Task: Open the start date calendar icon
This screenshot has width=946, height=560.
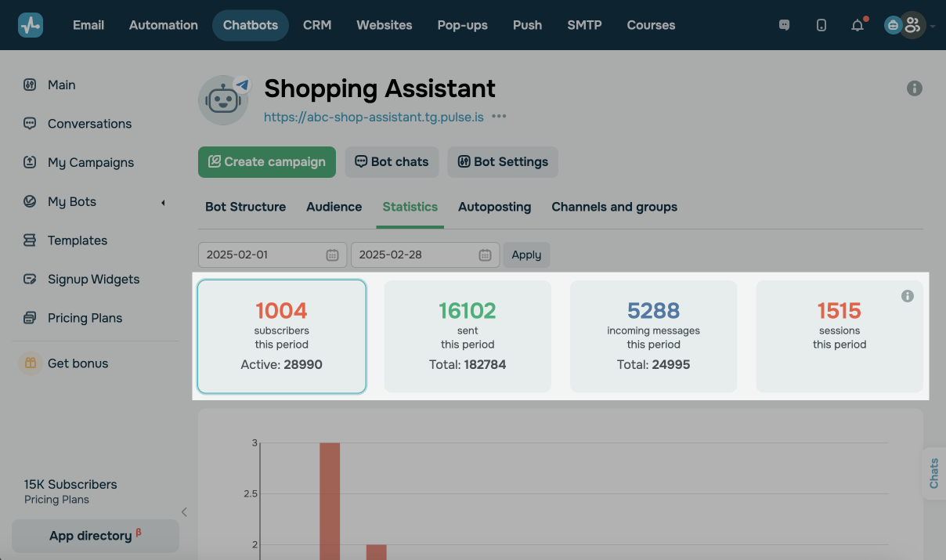Action: click(332, 255)
